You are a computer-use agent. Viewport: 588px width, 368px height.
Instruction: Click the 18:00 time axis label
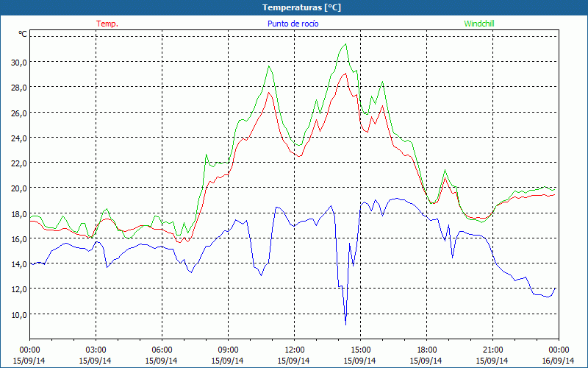click(426, 350)
